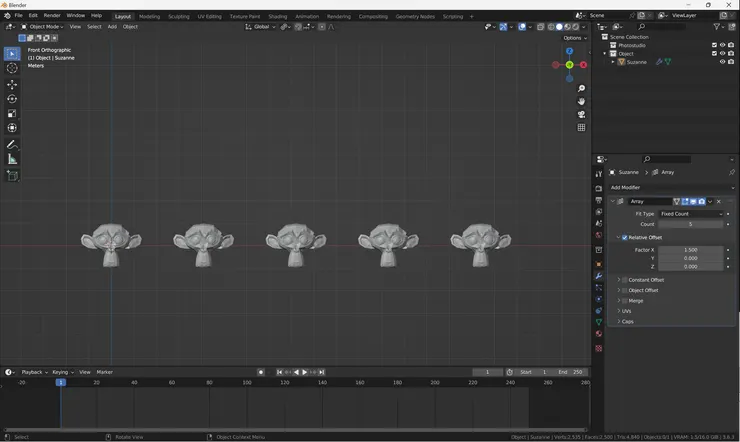The height and width of the screenshot is (442, 740).
Task: Switch orthographic perspective grid icon
Action: (581, 127)
